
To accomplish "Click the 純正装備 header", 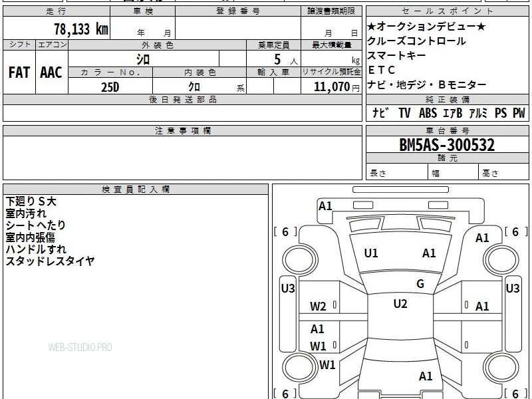I will pyautogui.click(x=447, y=99).
